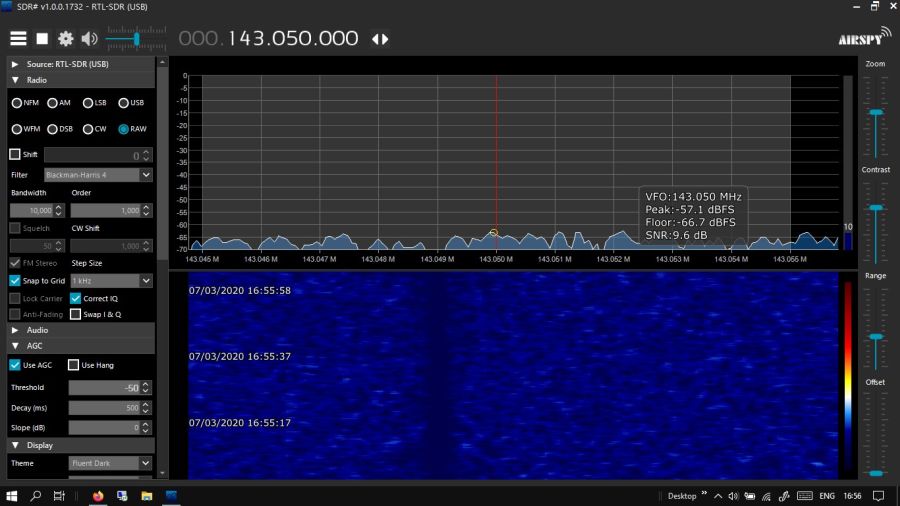Enable the Shift checkbox
The image size is (900, 506).
click(x=15, y=154)
